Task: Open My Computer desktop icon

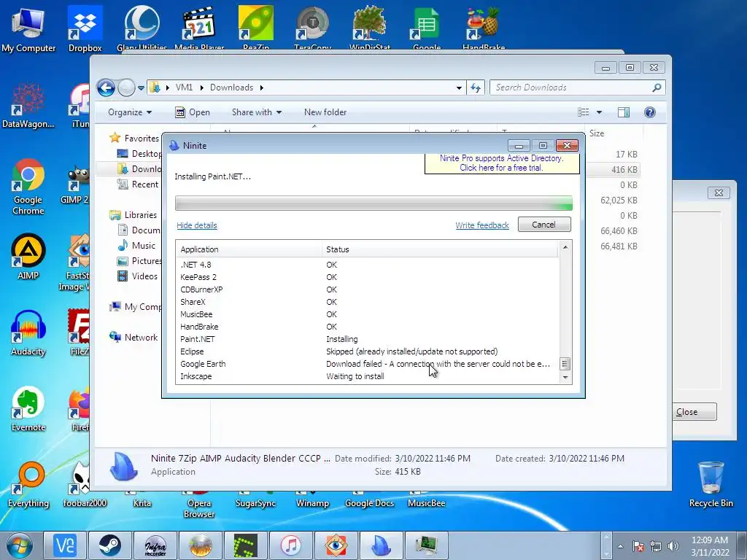Action: click(x=28, y=29)
